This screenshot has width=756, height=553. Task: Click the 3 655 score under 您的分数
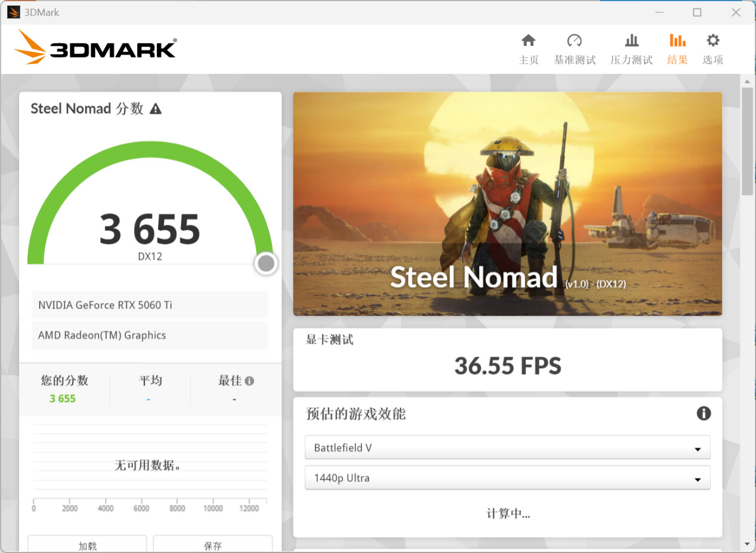coord(63,398)
